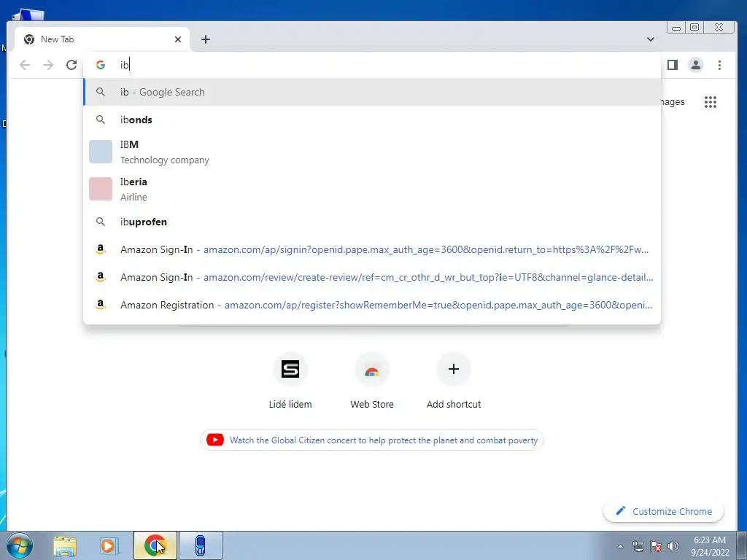
Task: Open Windows Media Player from taskbar
Action: pyautogui.click(x=108, y=545)
